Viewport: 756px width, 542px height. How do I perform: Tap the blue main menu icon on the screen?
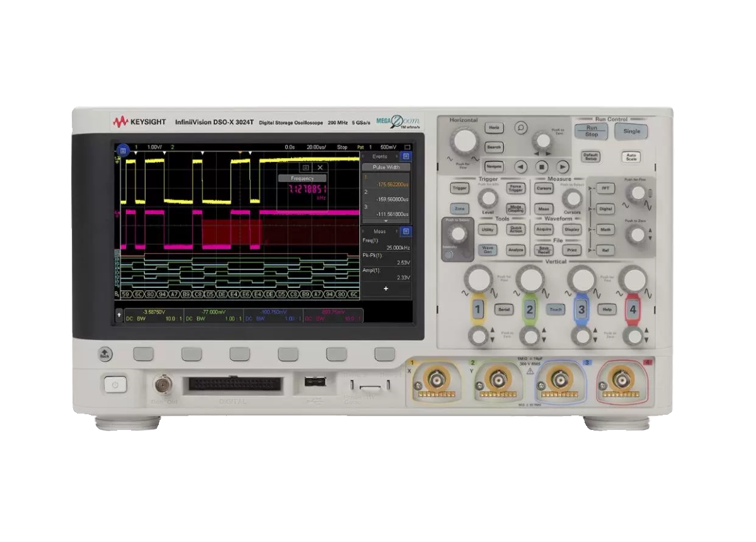click(123, 150)
